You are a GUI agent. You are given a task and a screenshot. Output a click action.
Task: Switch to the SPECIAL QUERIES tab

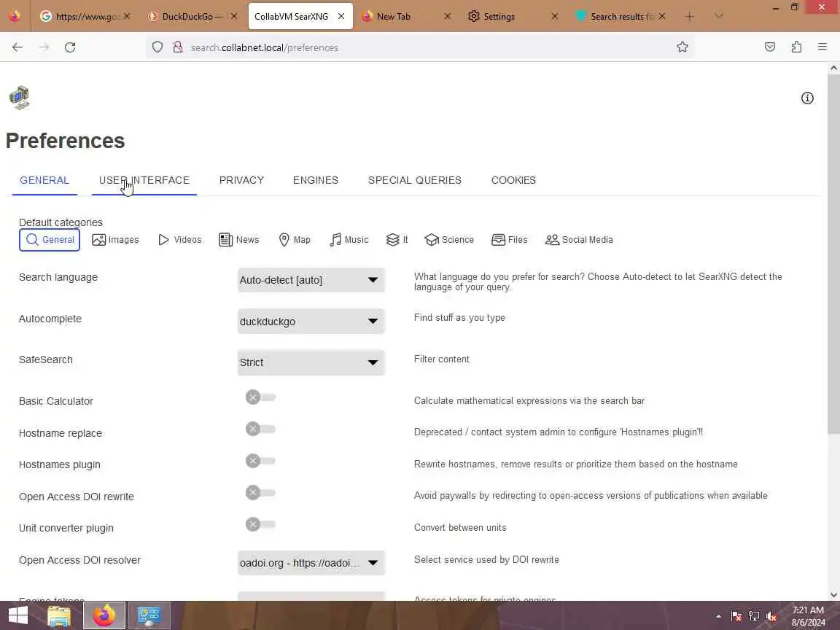pyautogui.click(x=415, y=180)
